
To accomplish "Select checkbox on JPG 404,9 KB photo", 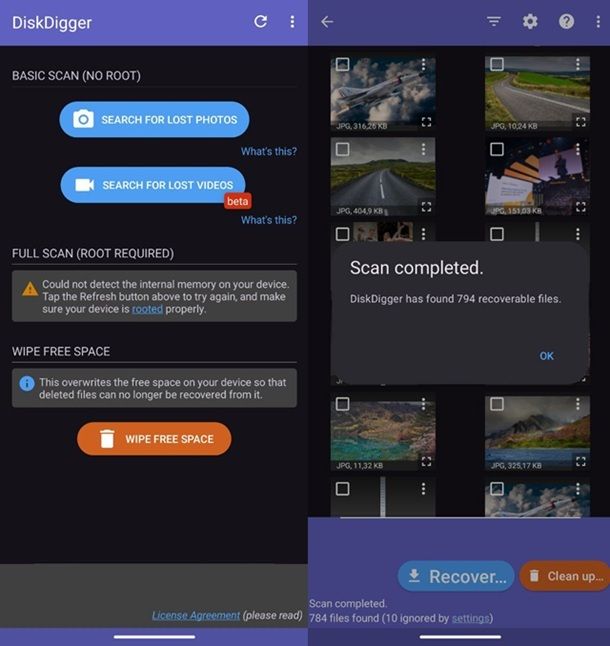I will (x=343, y=149).
